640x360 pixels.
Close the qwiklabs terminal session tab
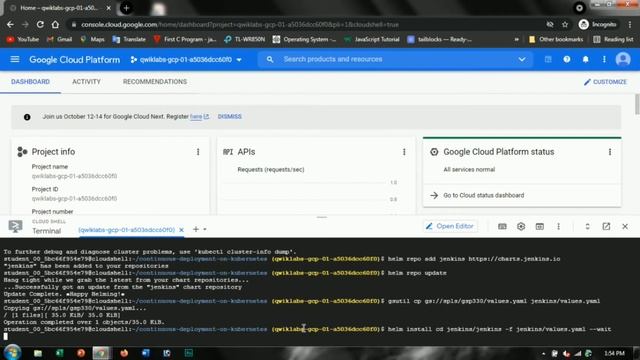coord(181,230)
